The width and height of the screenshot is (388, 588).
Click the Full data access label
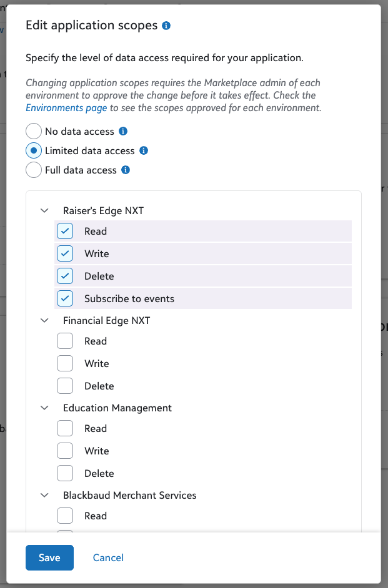81,170
